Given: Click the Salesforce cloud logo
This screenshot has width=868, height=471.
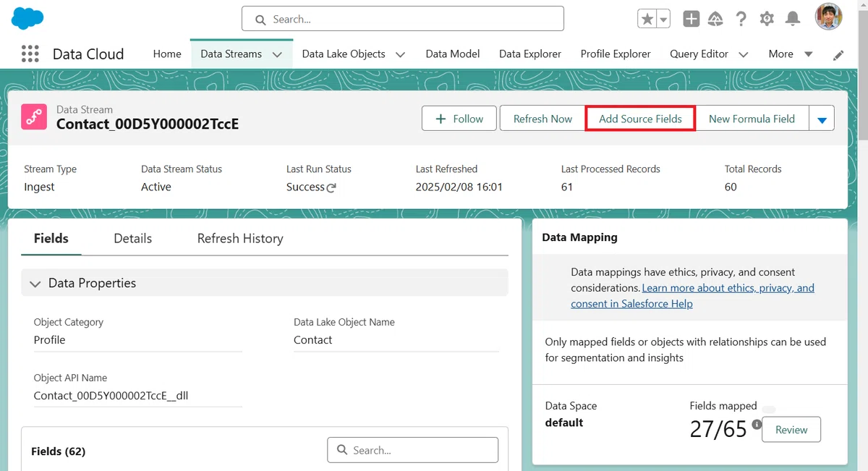Looking at the screenshot, I should (x=27, y=18).
